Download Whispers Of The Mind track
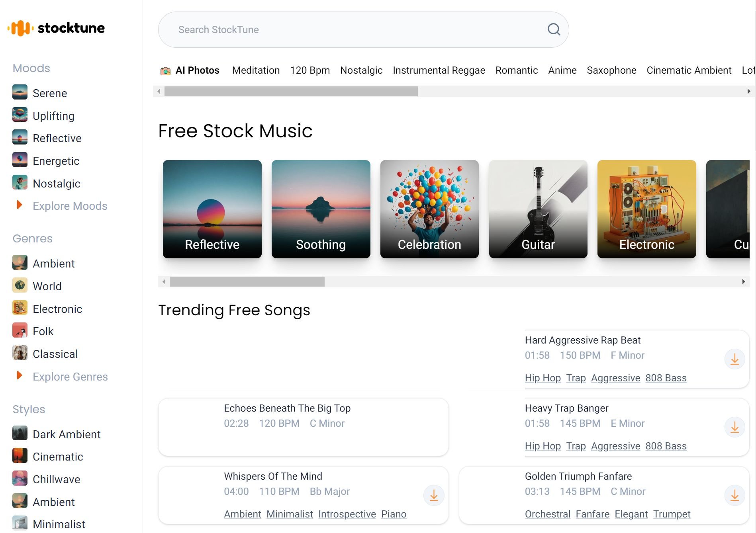 point(434,496)
